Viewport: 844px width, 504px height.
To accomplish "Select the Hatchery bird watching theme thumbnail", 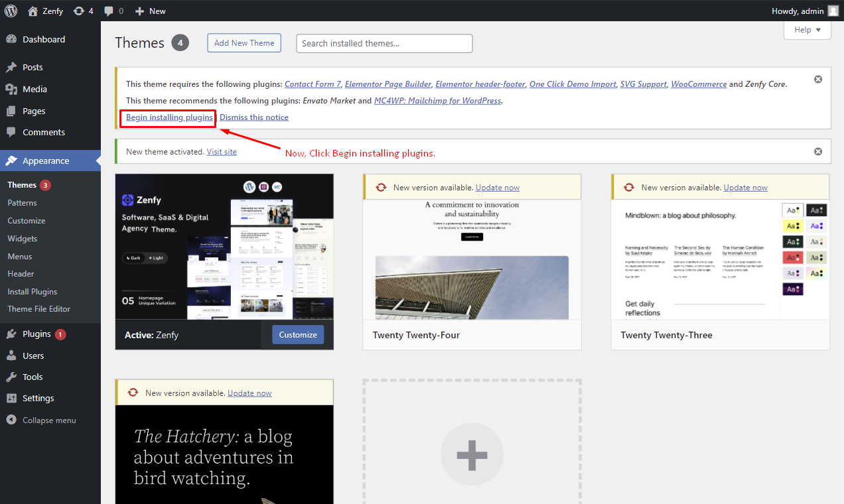I will tap(224, 454).
